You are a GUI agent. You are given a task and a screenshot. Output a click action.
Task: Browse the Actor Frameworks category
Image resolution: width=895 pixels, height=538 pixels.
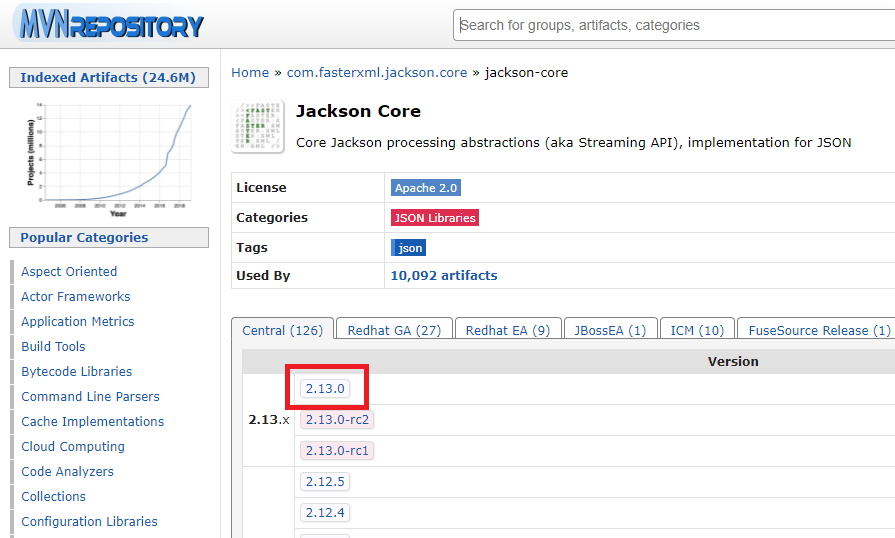click(x=75, y=297)
